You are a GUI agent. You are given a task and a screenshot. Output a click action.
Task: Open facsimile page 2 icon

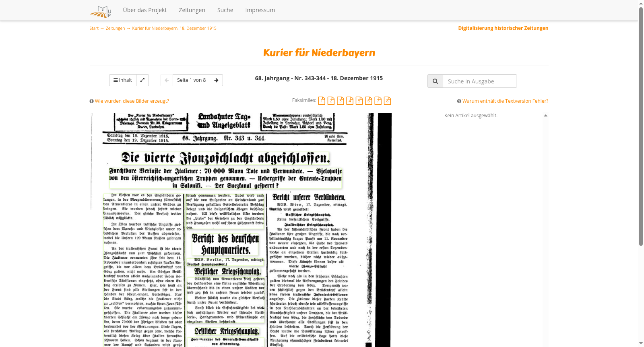pyautogui.click(x=331, y=101)
